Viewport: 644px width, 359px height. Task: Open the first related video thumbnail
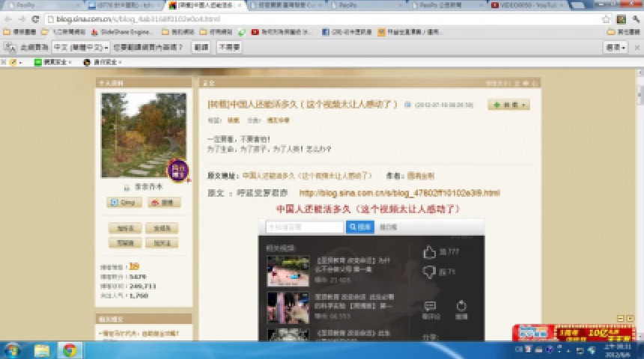click(x=288, y=271)
